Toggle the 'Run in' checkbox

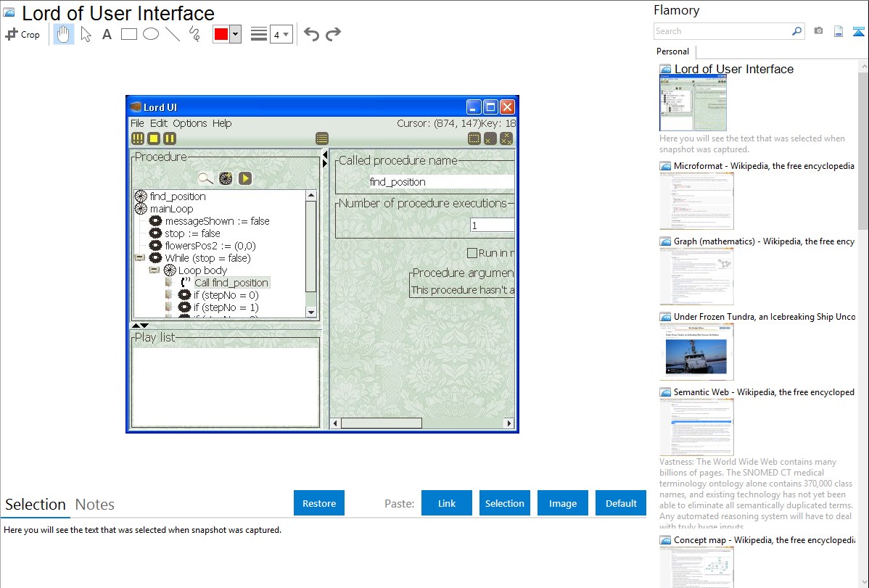pyautogui.click(x=472, y=253)
